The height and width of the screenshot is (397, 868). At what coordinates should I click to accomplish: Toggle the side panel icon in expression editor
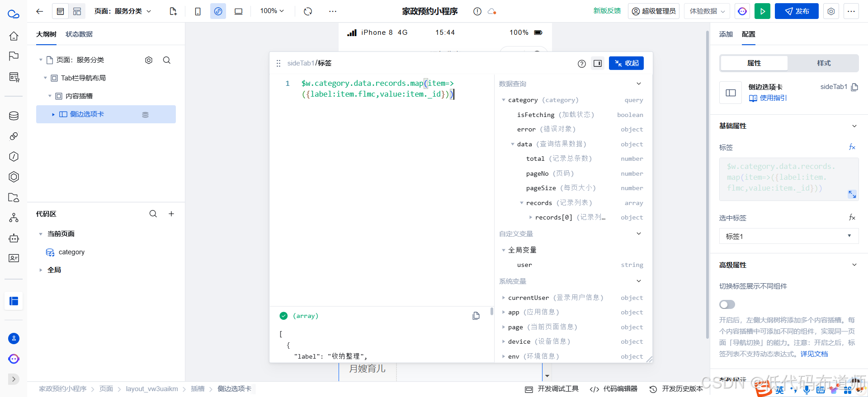point(598,63)
